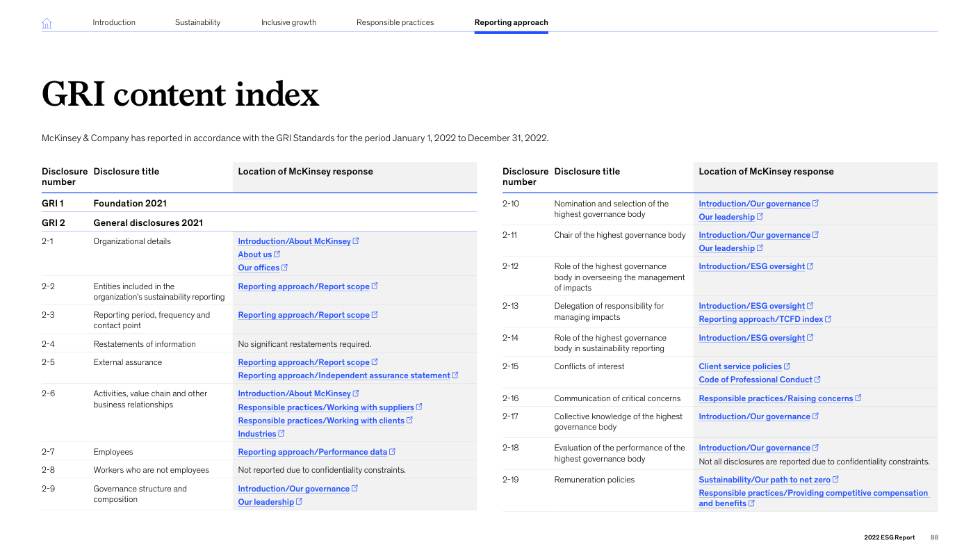Click external-link icon after Independent assurance statement
Viewport: 980px width, 552px height.
(x=455, y=375)
